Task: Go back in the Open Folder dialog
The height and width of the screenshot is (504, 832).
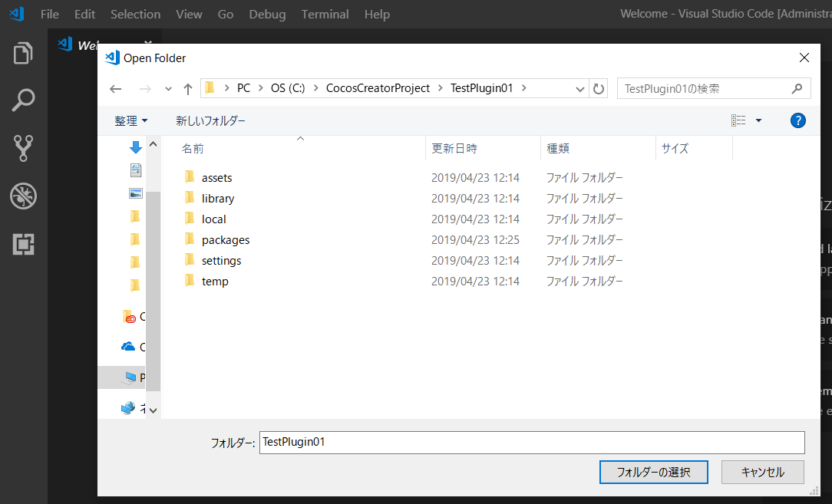Action: 116,88
